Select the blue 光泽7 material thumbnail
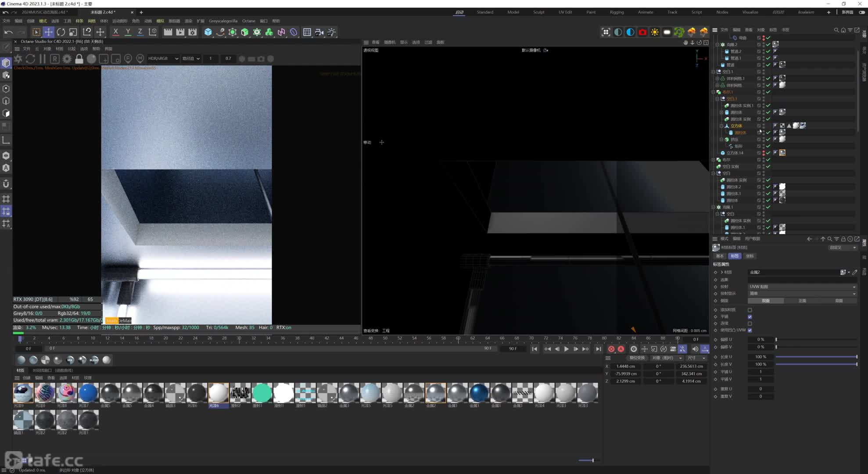The width and height of the screenshot is (868, 474). point(88,392)
